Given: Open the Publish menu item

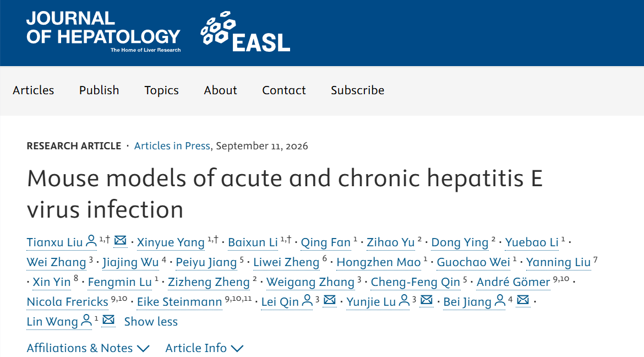Looking at the screenshot, I should click(99, 90).
